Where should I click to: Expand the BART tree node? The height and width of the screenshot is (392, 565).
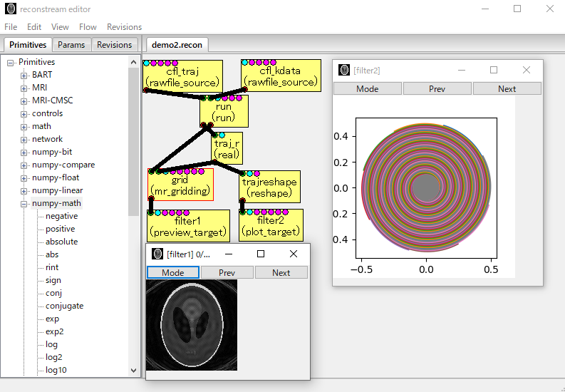(24, 75)
